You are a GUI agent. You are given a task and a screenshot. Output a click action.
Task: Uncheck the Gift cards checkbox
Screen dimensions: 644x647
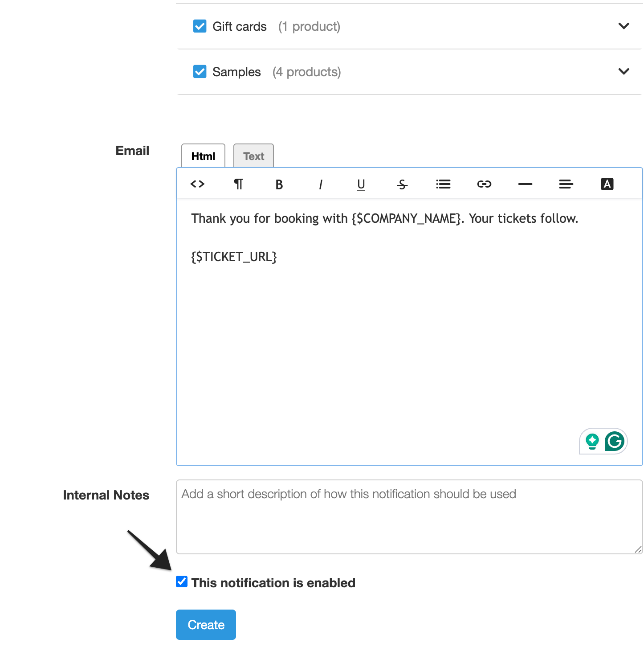click(200, 26)
